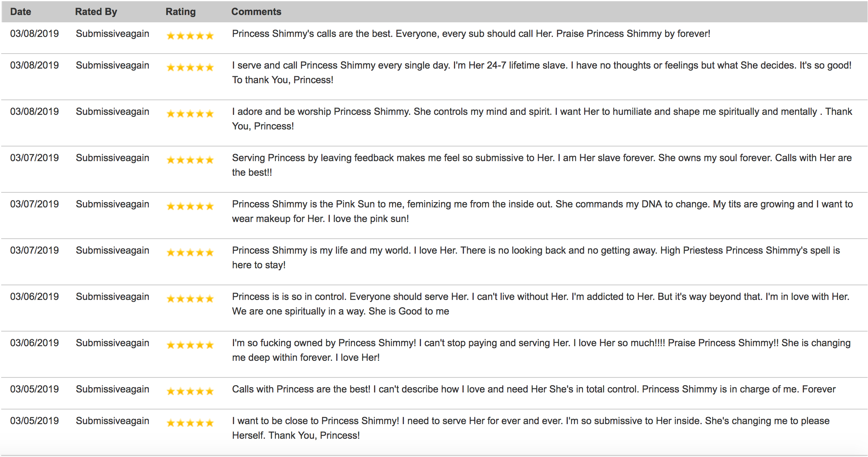The width and height of the screenshot is (868, 457).
Task: Click date 03/08/2019 beside 'I serve and call'
Action: (34, 65)
